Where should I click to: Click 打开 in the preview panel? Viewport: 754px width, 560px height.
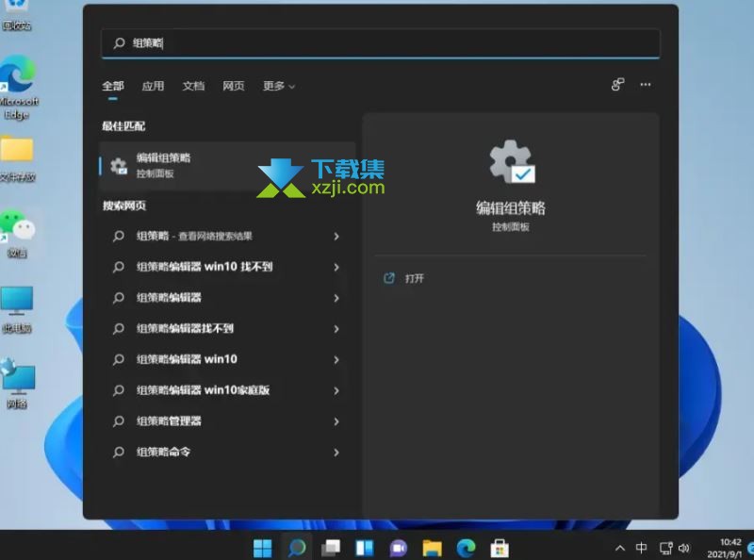[x=414, y=278]
